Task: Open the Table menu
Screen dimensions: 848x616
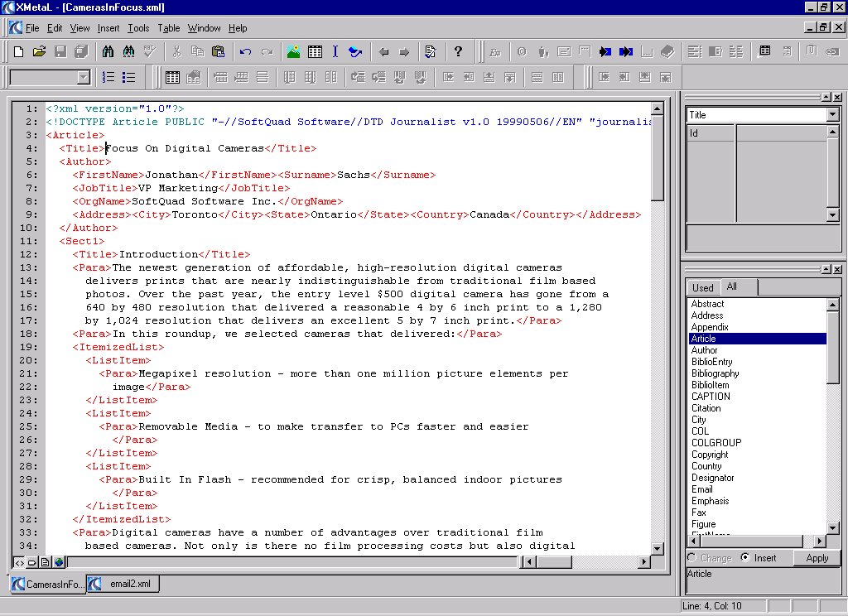Action: tap(169, 28)
